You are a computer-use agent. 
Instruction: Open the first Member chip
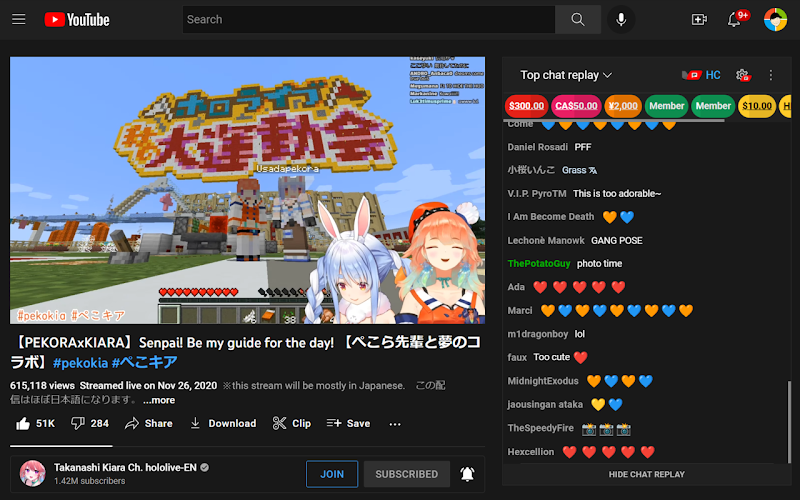666,106
